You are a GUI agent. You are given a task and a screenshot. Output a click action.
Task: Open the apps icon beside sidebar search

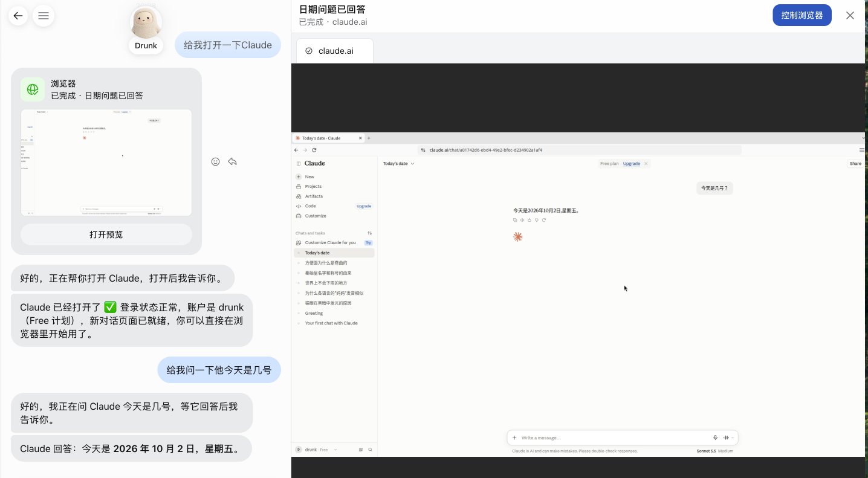361,450
